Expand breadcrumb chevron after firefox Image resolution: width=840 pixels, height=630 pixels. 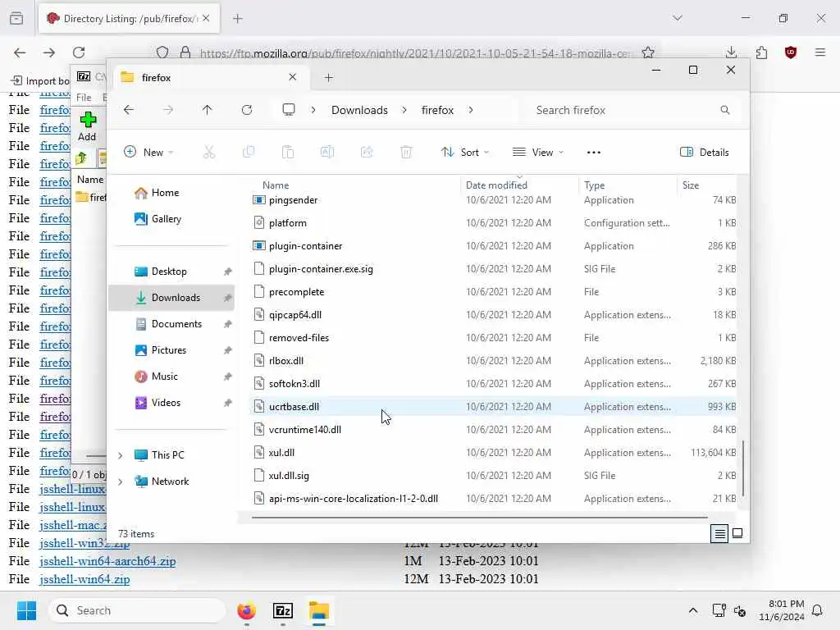pos(470,110)
